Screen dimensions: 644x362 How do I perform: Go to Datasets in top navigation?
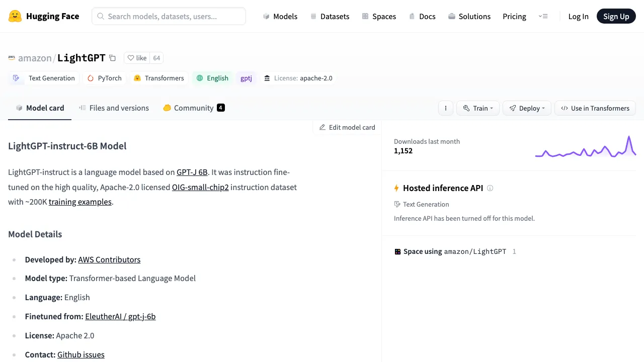(330, 16)
